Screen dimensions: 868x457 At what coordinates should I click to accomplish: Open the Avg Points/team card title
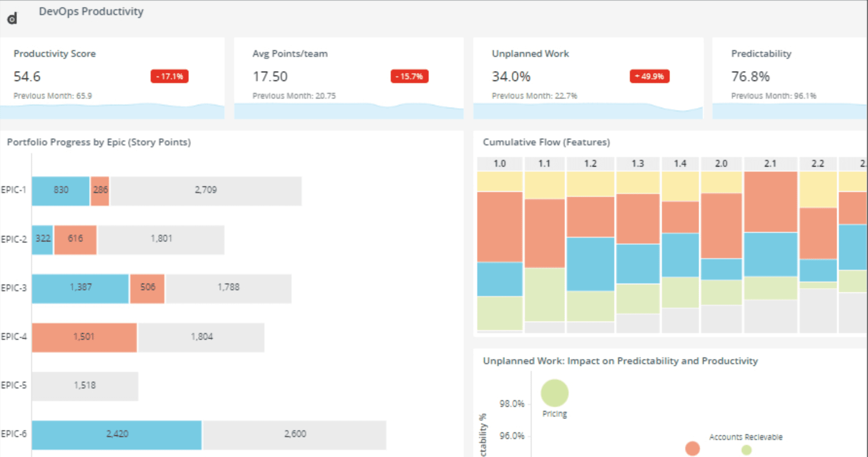pos(290,53)
